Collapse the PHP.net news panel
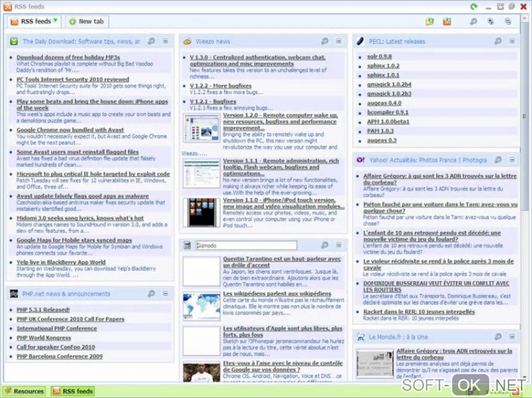Image resolution: width=532 pixels, height=398 pixels. (165, 294)
